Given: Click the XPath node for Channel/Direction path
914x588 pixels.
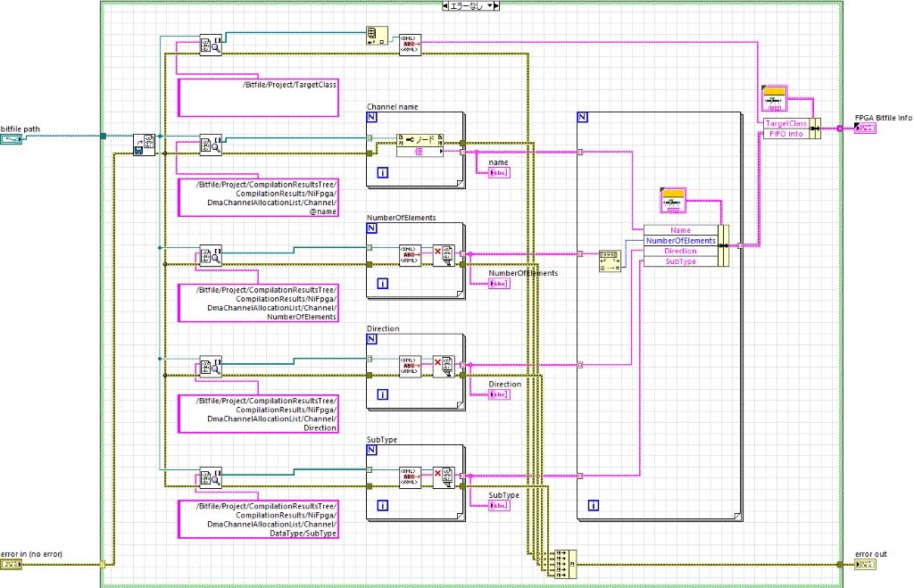Looking at the screenshot, I should coord(211,367).
